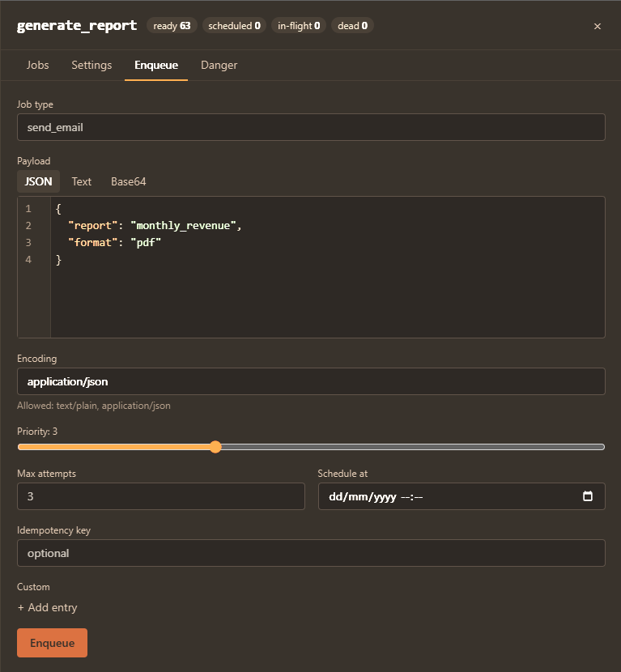Add a custom entry
Screen dimensions: 621x672
47,607
